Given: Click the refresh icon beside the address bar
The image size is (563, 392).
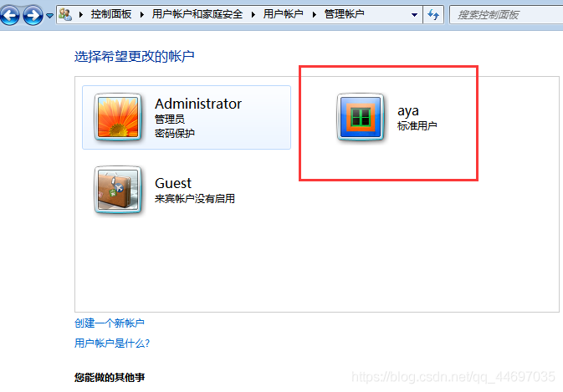Looking at the screenshot, I should click(433, 15).
